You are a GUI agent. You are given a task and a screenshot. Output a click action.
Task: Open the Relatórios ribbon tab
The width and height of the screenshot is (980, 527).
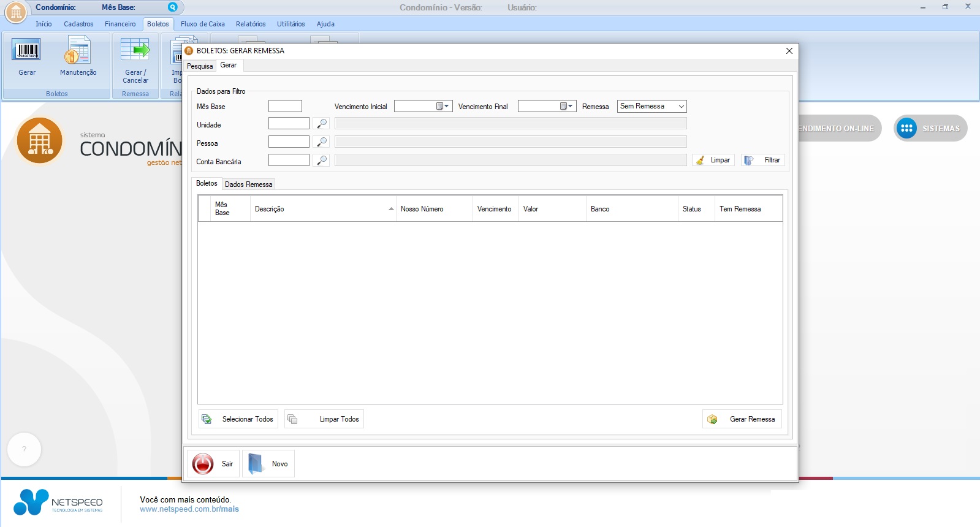coord(251,24)
